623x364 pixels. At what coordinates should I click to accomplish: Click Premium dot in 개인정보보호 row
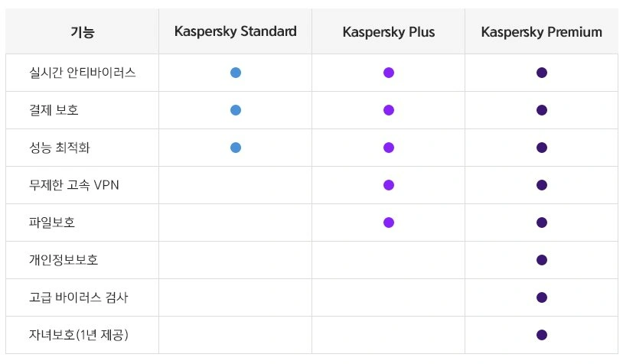coord(542,260)
